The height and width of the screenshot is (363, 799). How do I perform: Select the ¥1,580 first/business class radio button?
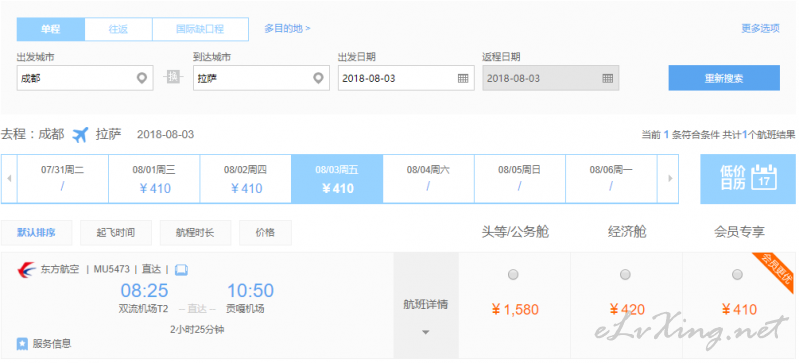coord(513,275)
